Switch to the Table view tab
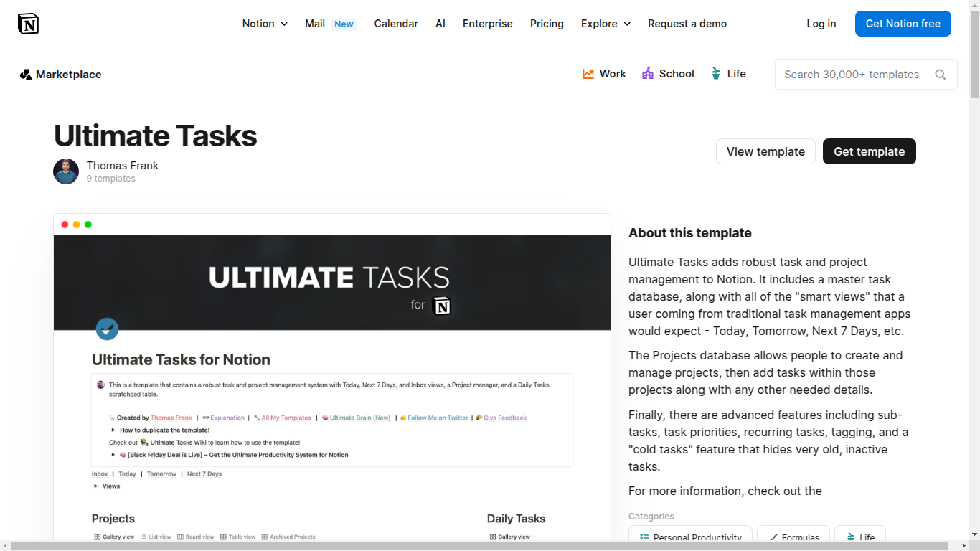Screen dimensions: 980x551 238,537
